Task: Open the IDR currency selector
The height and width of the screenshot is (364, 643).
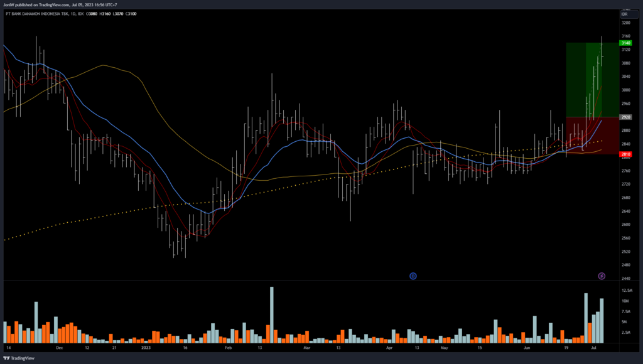Action: (625, 14)
